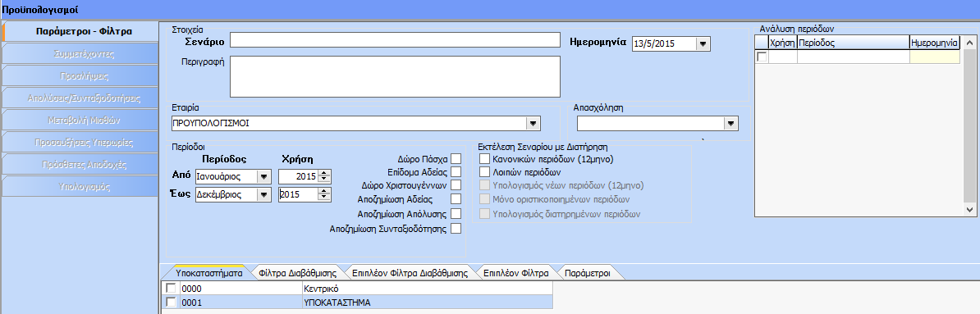The image size is (980, 314).
Task: Switch to the Υποκαταστήματα tab
Action: [x=208, y=273]
